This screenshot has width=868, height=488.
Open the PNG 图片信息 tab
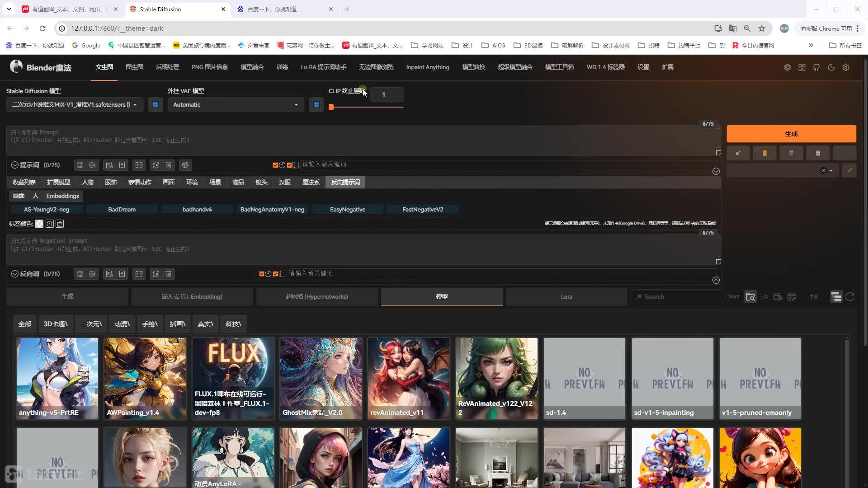click(x=210, y=67)
